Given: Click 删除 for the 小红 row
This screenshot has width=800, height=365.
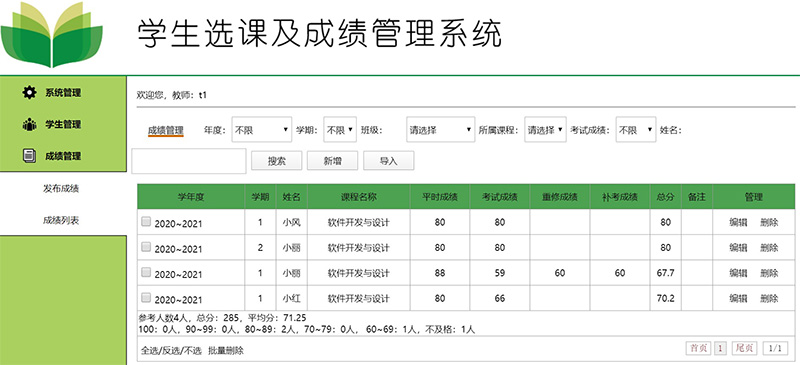Looking at the screenshot, I should coord(769,298).
